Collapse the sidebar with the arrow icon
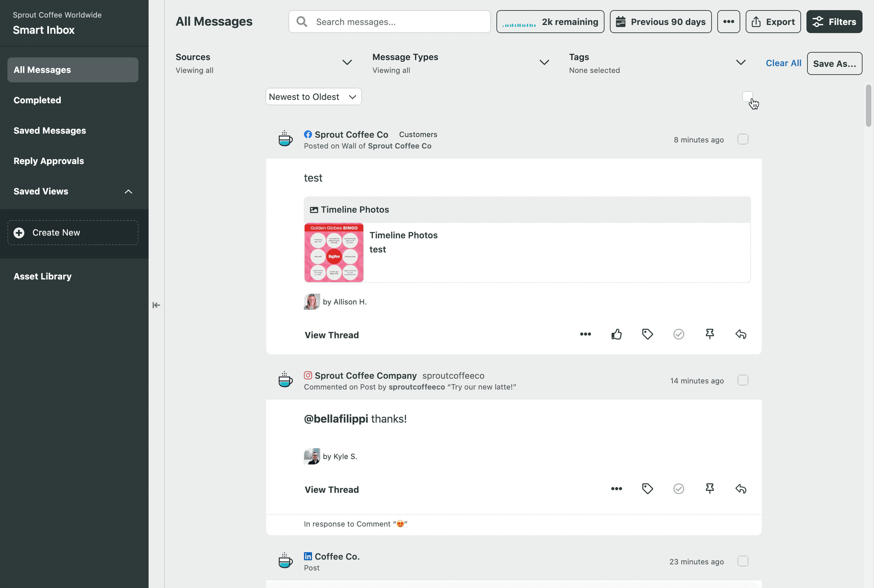 (156, 305)
